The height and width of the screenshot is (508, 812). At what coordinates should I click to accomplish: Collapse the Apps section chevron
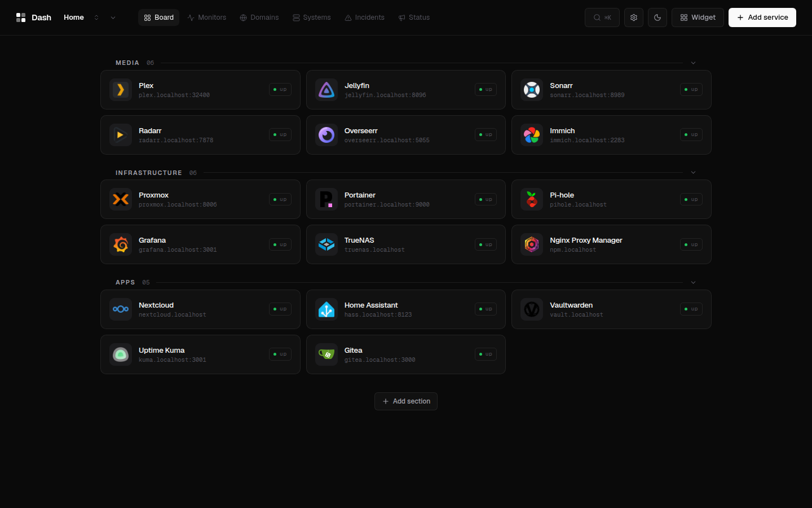pos(693,282)
